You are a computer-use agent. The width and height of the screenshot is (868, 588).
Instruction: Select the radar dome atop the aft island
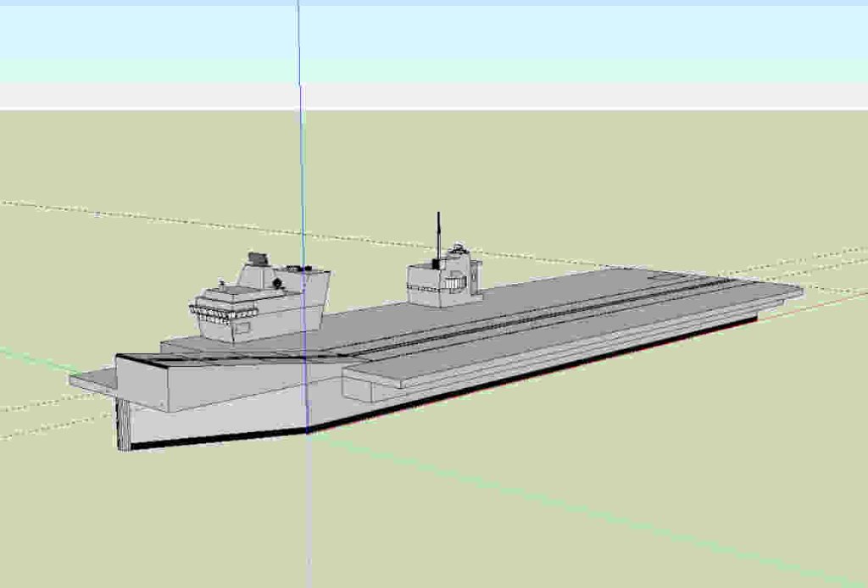click(459, 248)
